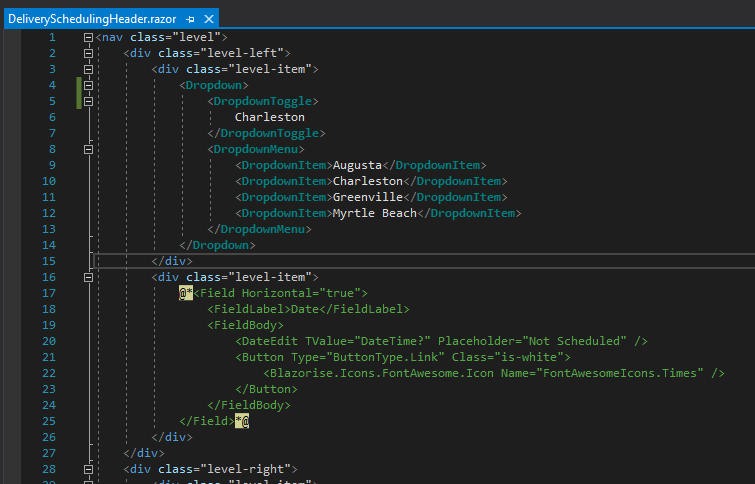Click the closing div on line 27
This screenshot has height=484, width=755.
point(144,453)
